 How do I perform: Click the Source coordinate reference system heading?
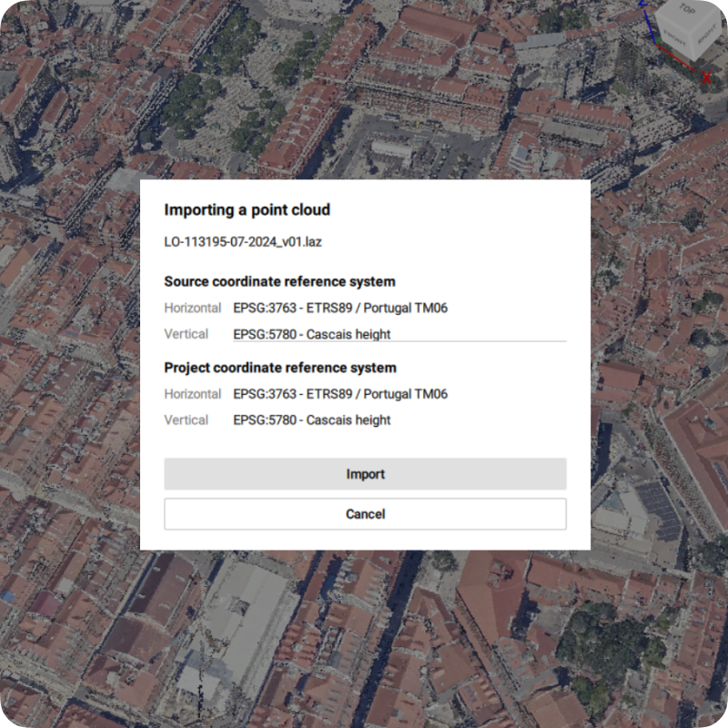pyautogui.click(x=279, y=281)
